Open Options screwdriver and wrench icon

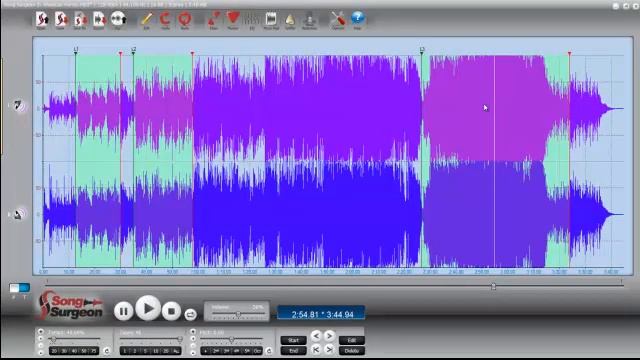(338, 19)
